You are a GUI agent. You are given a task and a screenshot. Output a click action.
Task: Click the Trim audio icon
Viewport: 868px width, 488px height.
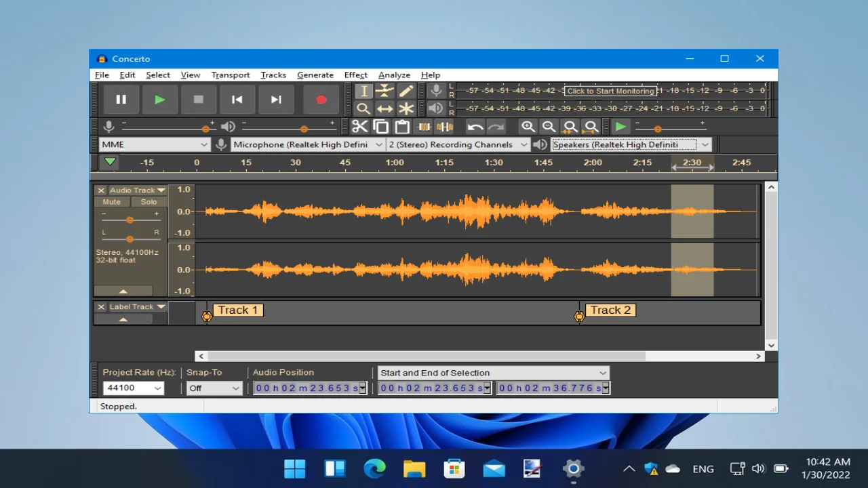pos(424,127)
